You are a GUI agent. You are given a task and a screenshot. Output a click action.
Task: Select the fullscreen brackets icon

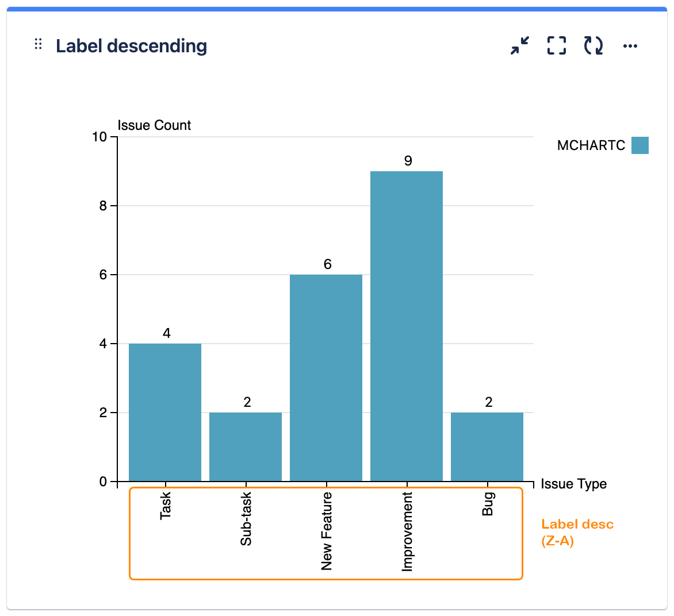click(x=556, y=46)
